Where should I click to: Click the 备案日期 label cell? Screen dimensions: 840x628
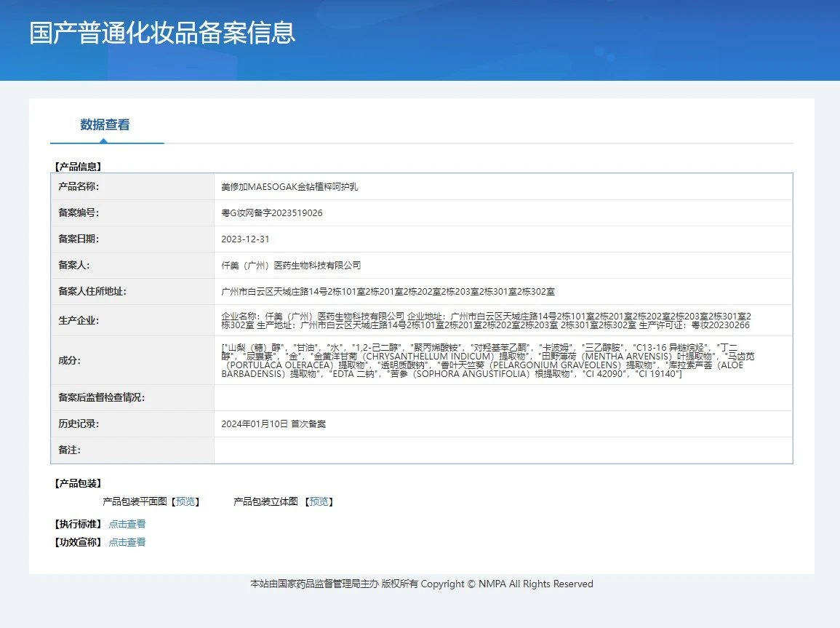[x=132, y=239]
